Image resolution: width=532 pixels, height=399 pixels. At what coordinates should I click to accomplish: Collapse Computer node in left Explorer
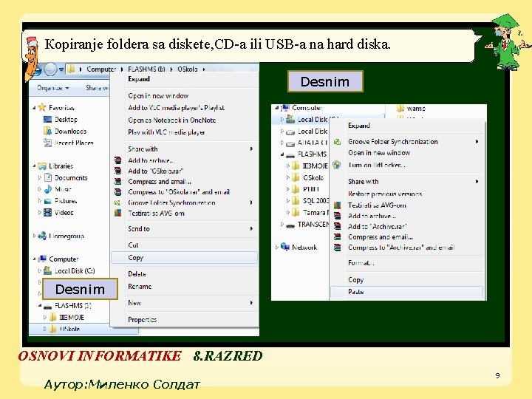coord(34,259)
